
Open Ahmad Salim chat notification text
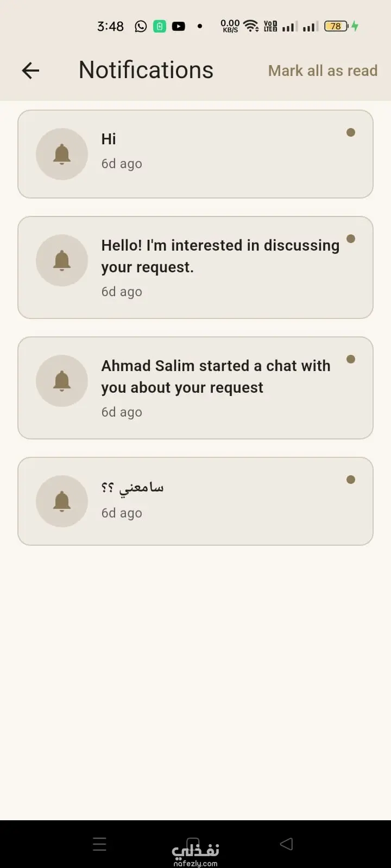(x=216, y=376)
